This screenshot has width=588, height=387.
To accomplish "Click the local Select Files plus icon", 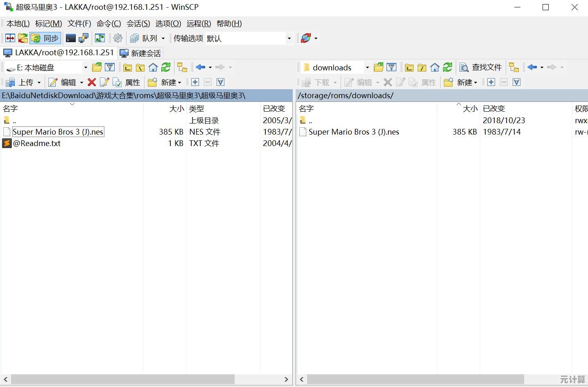I will coord(195,82).
